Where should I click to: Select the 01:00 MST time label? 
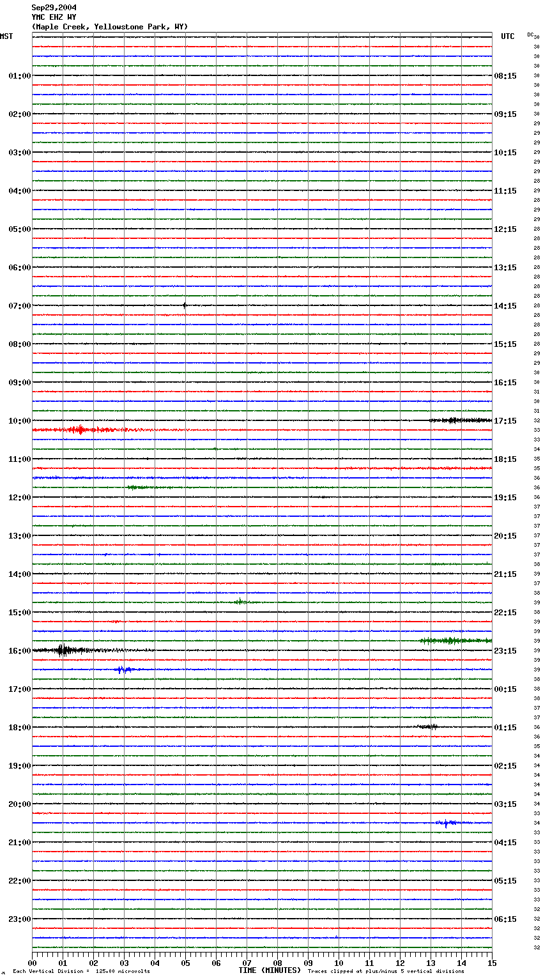[x=20, y=76]
